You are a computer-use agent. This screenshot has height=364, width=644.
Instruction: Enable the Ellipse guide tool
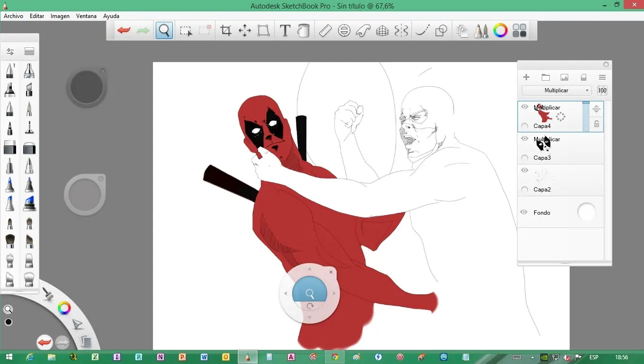click(344, 31)
